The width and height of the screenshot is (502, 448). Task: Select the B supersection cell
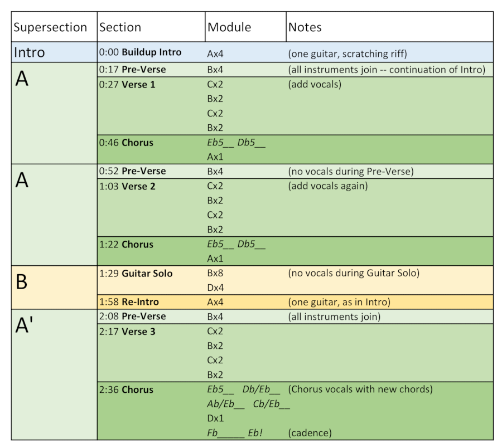21,282
